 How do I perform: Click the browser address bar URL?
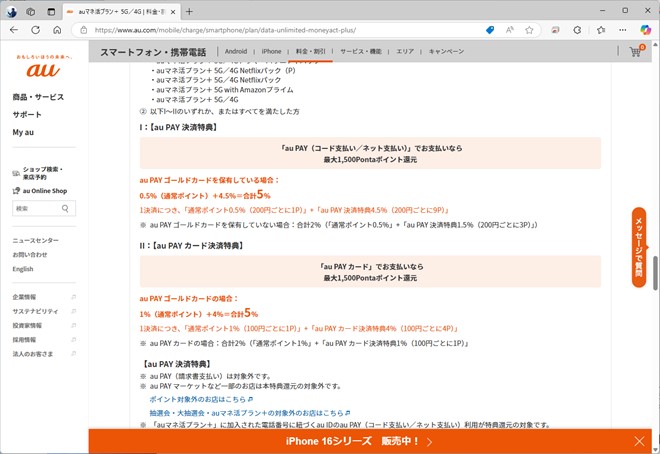tap(225, 30)
